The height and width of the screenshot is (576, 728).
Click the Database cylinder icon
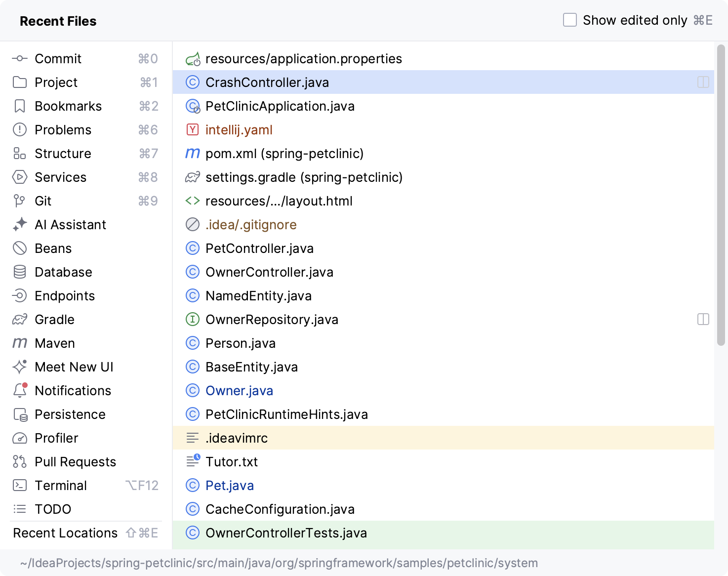[19, 272]
